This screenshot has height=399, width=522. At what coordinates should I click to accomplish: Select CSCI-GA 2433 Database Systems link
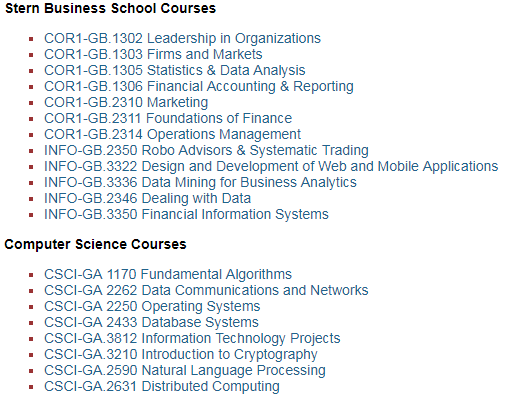(x=151, y=322)
